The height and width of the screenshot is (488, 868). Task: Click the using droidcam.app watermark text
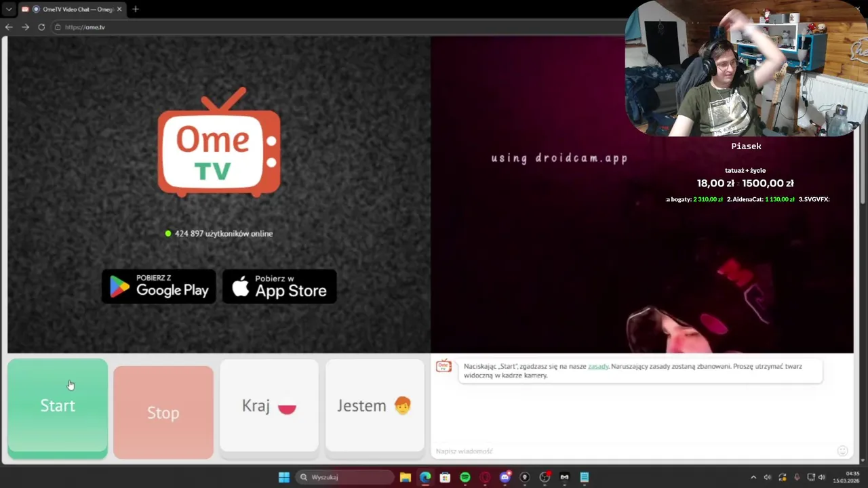559,158
